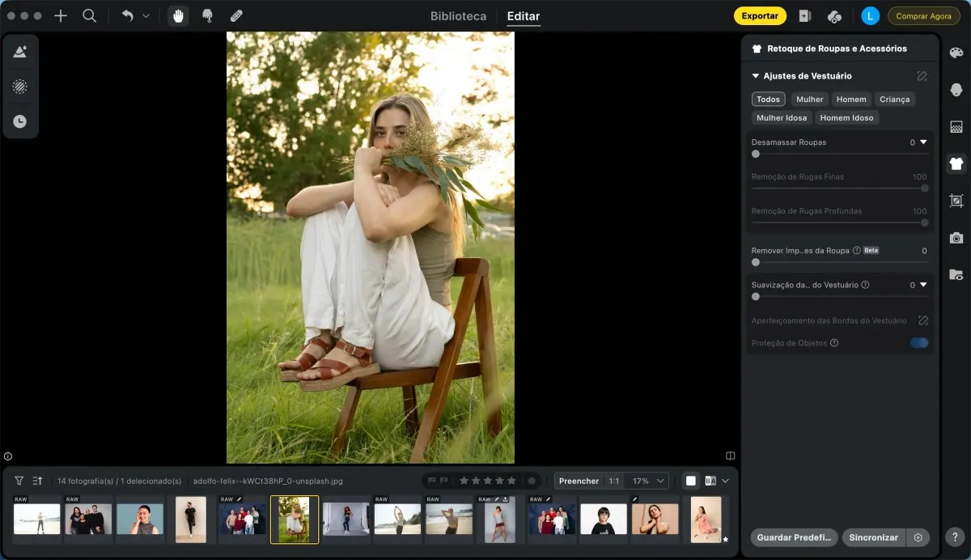Image resolution: width=971 pixels, height=560 pixels.
Task: Select the Homem Idoso filter tab
Action: coord(846,118)
